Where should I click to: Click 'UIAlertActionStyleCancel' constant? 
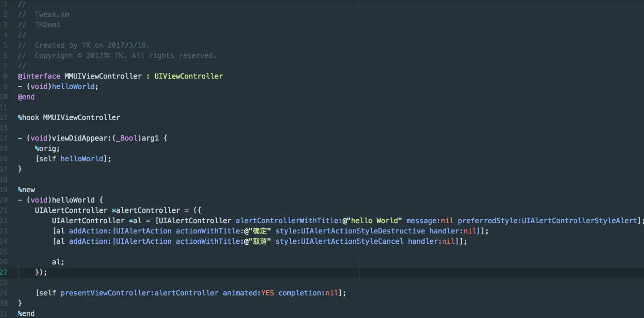tap(352, 241)
